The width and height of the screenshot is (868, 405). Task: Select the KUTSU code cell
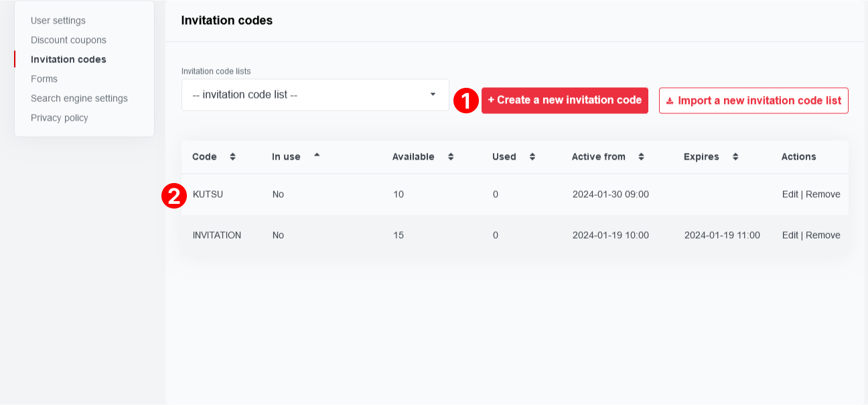pos(208,194)
